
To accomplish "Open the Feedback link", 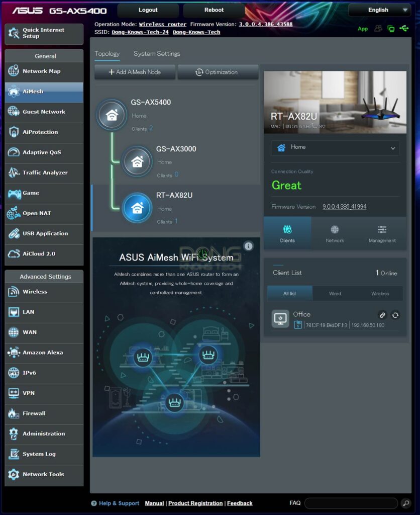I will coord(240,503).
